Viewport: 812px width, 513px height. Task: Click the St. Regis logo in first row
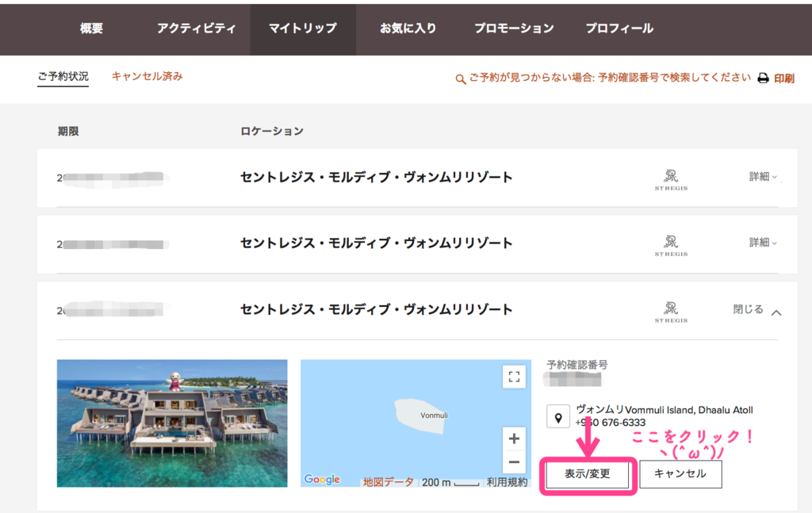[671, 180]
